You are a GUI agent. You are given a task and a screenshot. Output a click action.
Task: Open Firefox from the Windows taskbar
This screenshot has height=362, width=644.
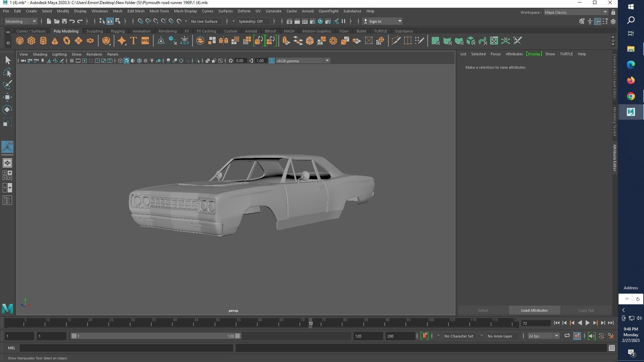pos(631,80)
